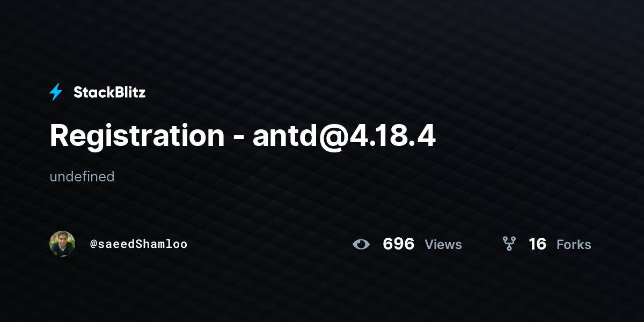Click the StackBlitz brand name text
Image resolution: width=644 pixels, height=322 pixels.
pyautogui.click(x=109, y=92)
